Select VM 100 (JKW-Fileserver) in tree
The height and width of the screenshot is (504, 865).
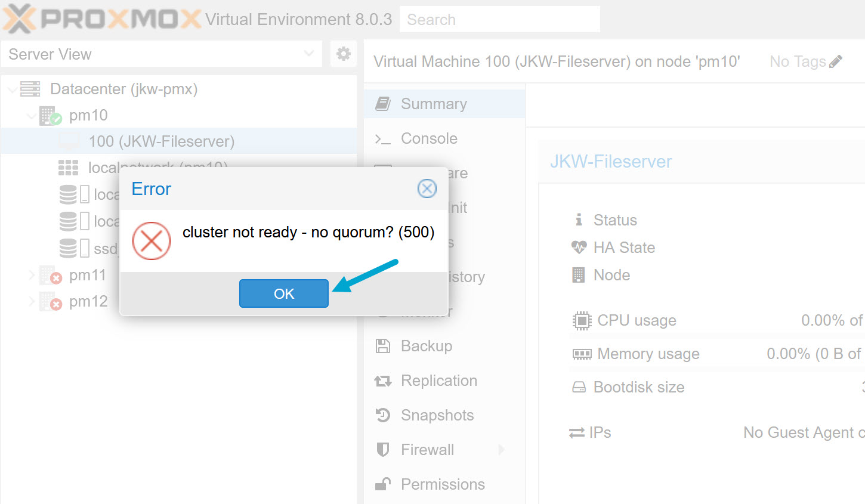(x=161, y=141)
